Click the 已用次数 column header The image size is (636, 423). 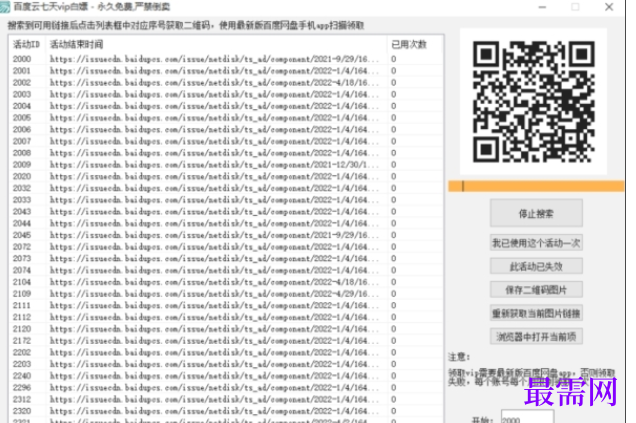[414, 44]
